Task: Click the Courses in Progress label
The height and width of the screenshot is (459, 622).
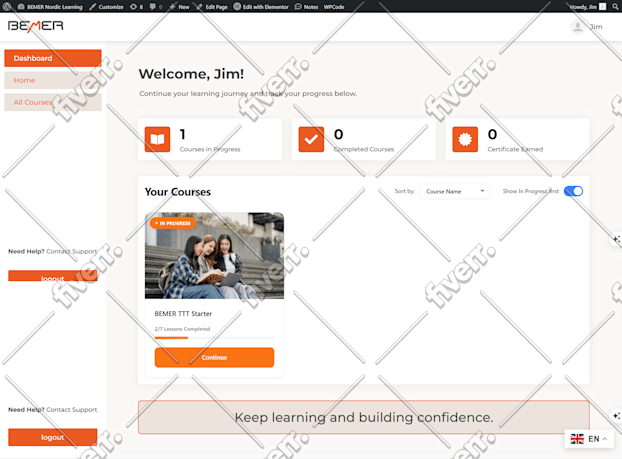Action: [x=210, y=149]
